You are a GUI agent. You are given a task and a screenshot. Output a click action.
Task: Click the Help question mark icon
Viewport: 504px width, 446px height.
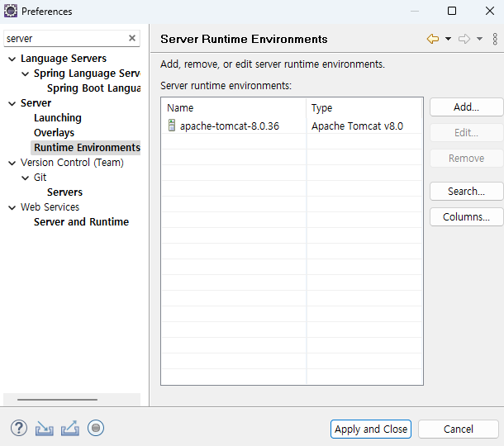point(19,428)
